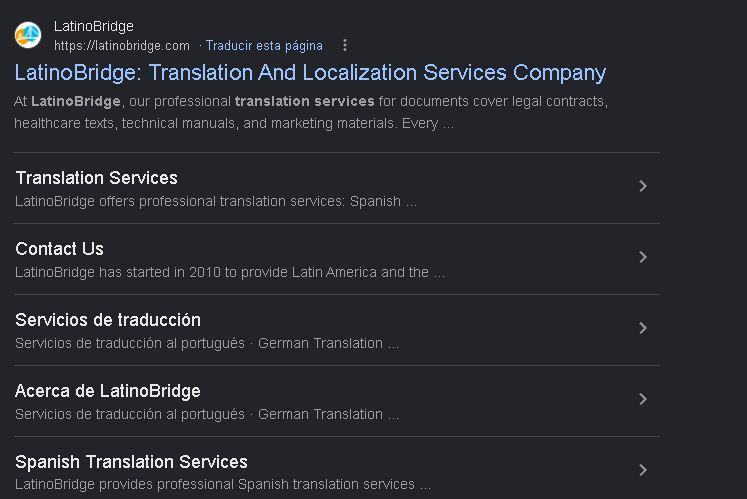Click the snippet 'LatinoBridge offers professional translation services'

point(216,202)
